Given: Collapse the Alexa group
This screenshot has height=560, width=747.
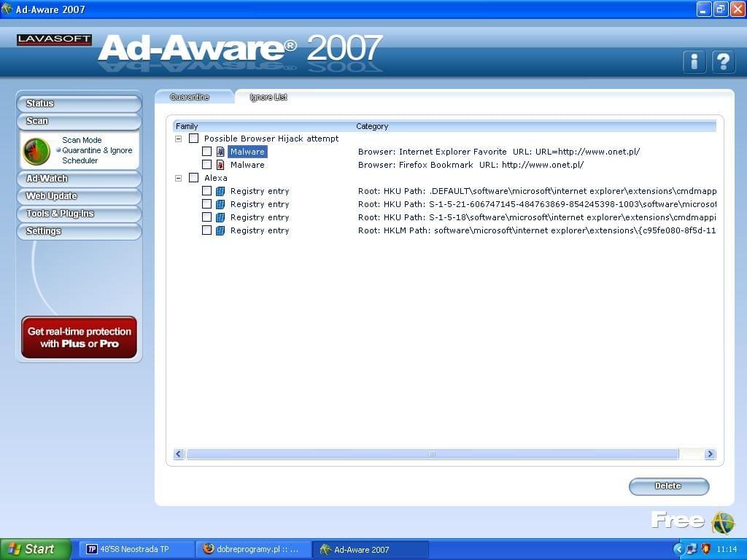Looking at the screenshot, I should pyautogui.click(x=178, y=178).
